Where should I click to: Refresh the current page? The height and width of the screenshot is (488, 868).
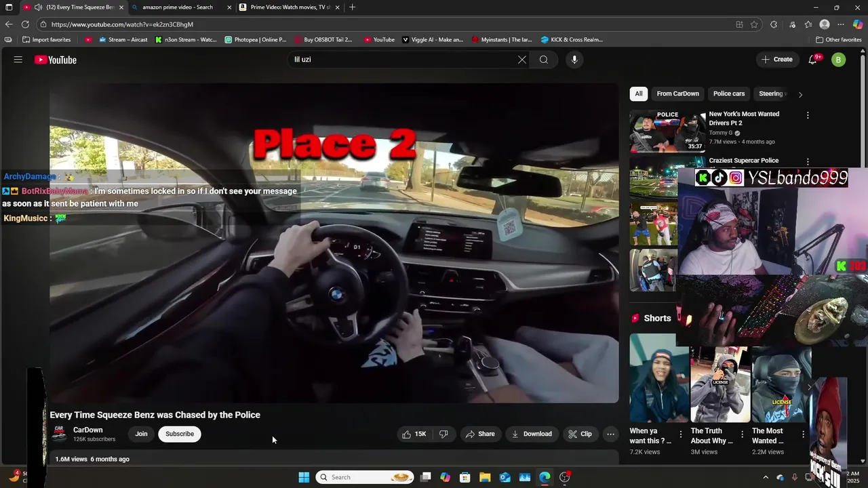[x=25, y=24]
